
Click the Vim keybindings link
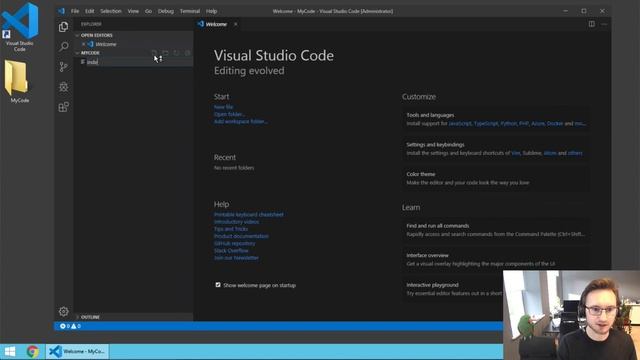pos(516,153)
